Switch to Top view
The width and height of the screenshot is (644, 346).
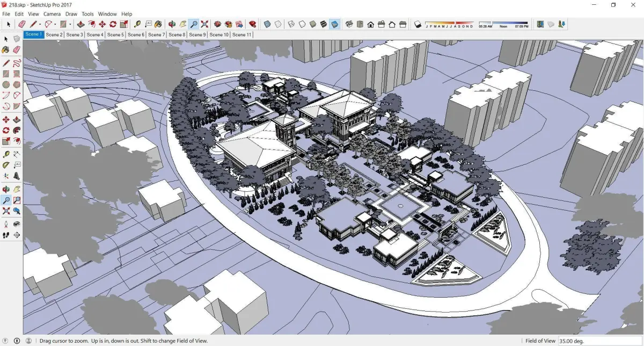click(360, 24)
